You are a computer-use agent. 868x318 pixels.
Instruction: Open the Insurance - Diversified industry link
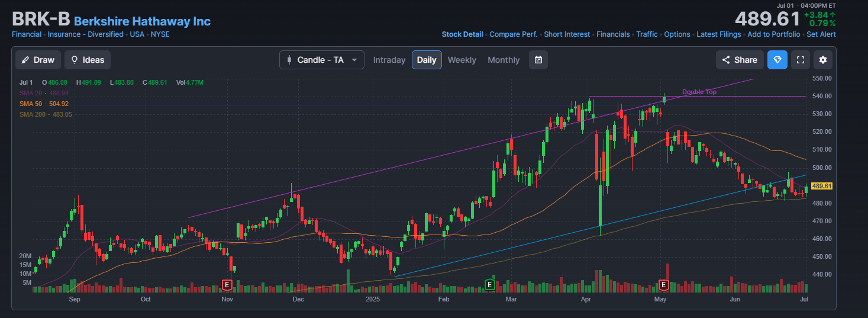click(x=86, y=34)
